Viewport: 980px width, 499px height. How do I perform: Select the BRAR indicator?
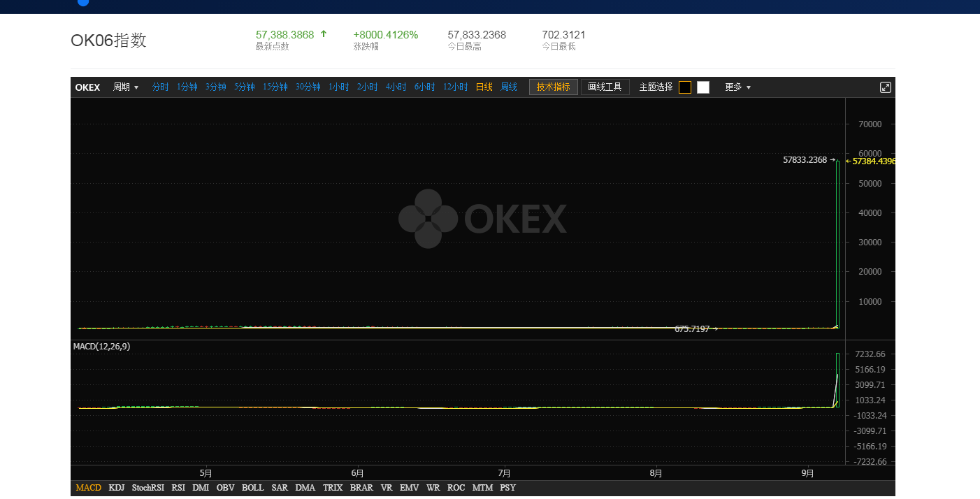361,488
